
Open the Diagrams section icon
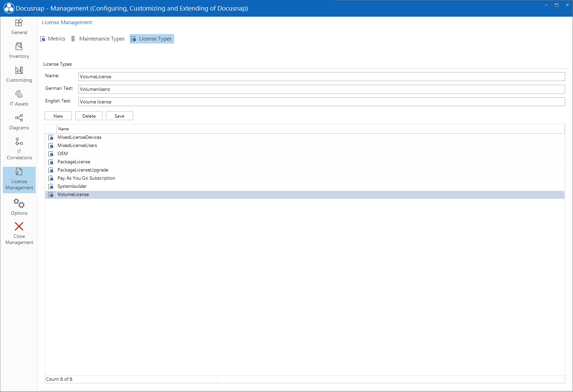coord(19,118)
